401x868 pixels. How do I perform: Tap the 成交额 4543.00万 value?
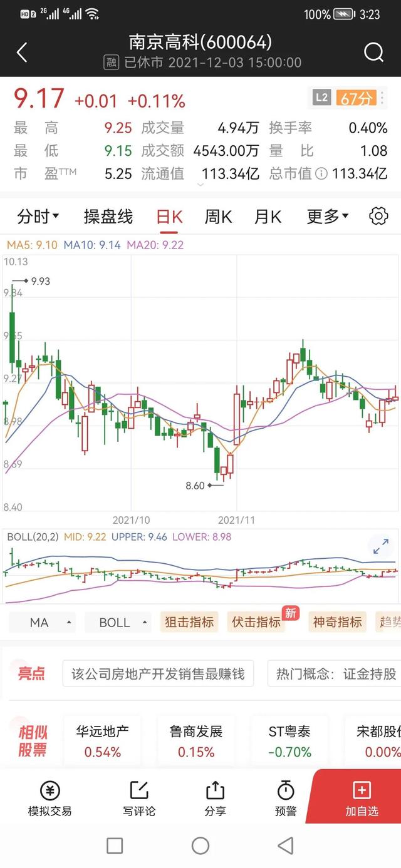[x=226, y=151]
